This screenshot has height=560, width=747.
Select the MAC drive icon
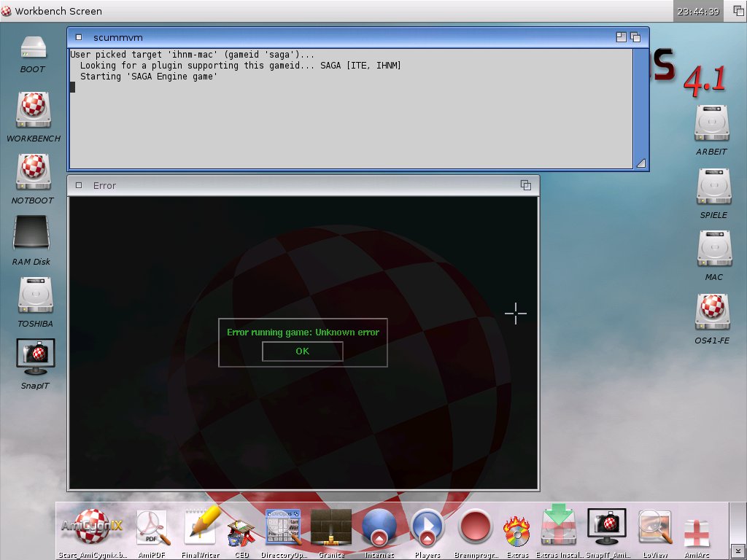pos(715,249)
